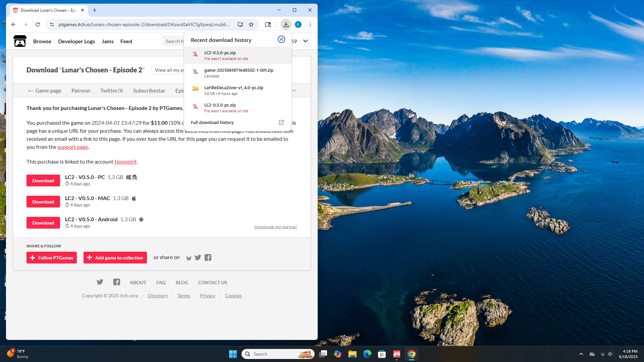Open CONTACT US footer link

[x=213, y=283]
